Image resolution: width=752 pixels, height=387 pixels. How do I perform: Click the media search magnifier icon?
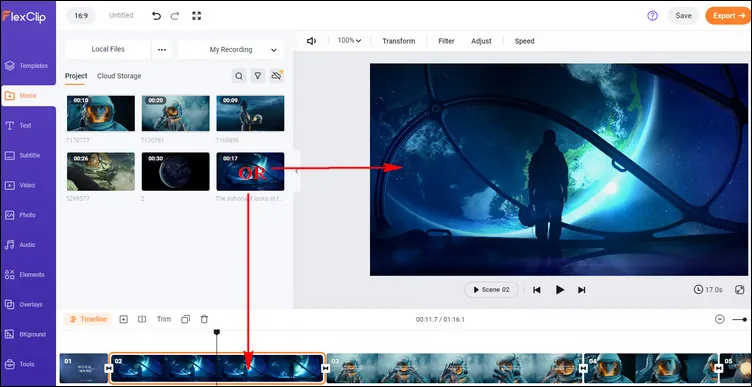239,76
